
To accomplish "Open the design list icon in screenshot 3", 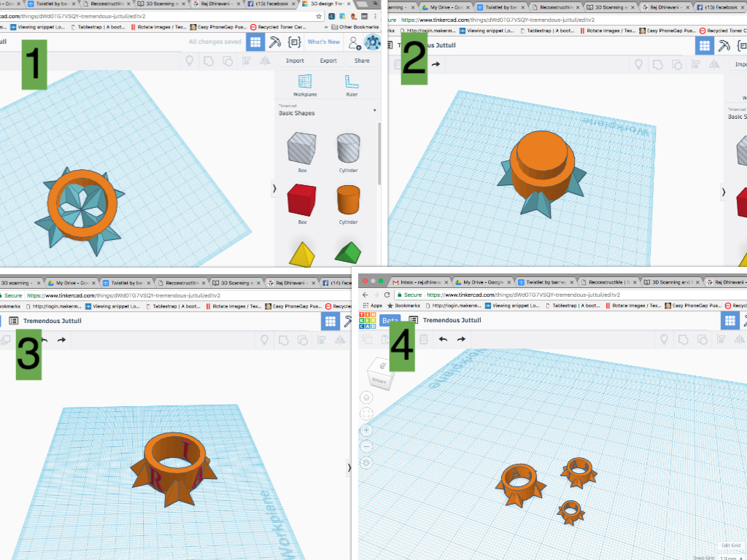I will (13, 321).
